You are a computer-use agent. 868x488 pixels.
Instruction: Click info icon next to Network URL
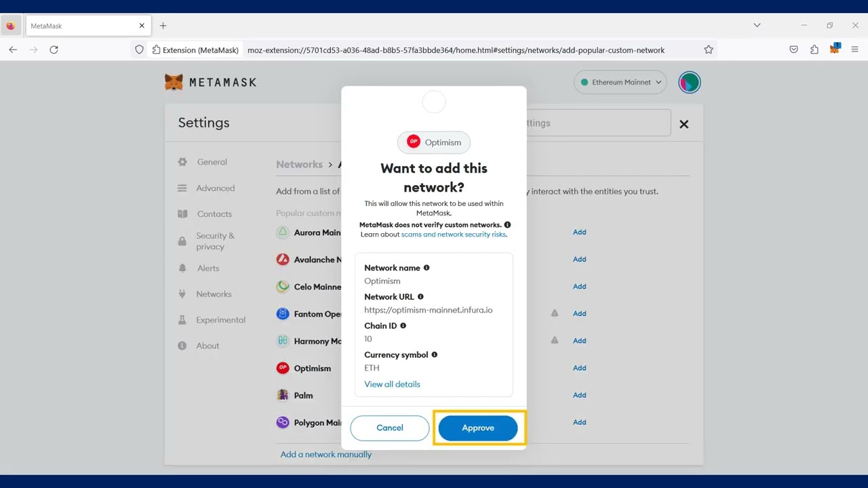(420, 297)
